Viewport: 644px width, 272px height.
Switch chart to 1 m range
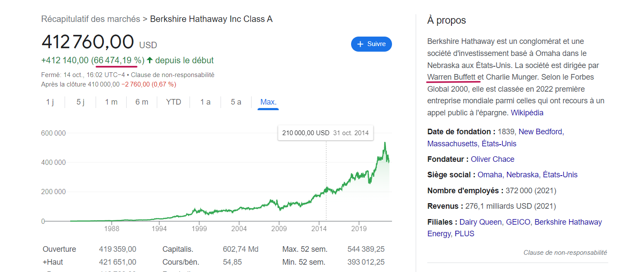(x=111, y=102)
